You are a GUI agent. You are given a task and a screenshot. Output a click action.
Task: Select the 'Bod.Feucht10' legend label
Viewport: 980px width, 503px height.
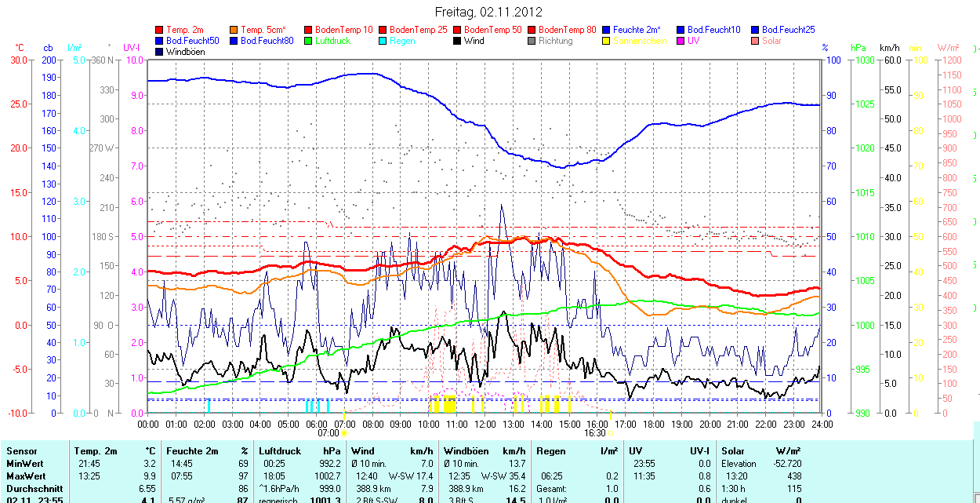coord(714,30)
